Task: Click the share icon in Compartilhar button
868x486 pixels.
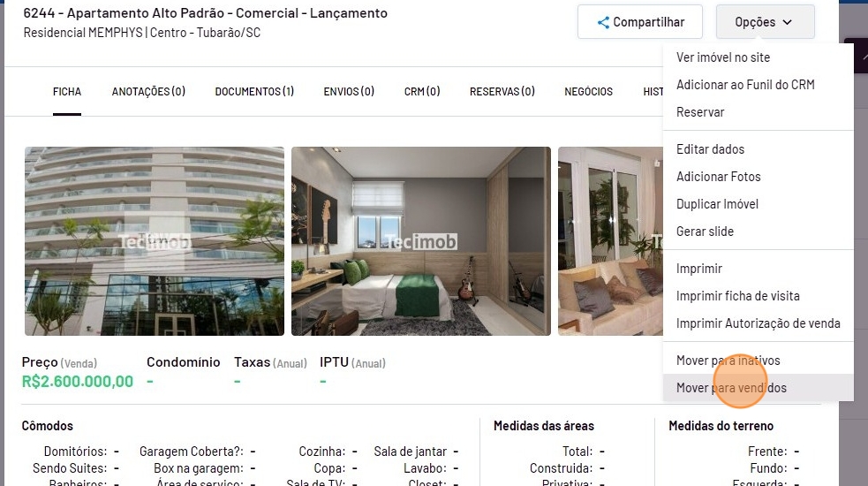Action: pos(603,22)
